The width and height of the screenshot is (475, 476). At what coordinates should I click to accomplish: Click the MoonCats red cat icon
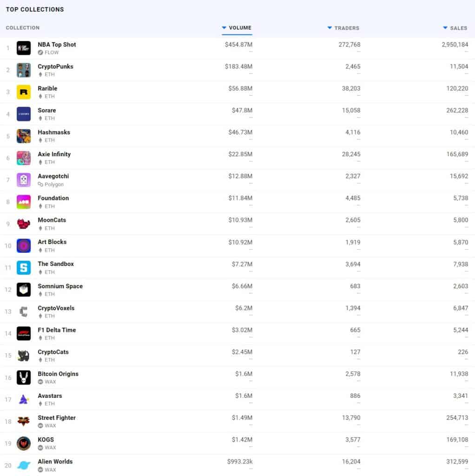[x=24, y=224]
